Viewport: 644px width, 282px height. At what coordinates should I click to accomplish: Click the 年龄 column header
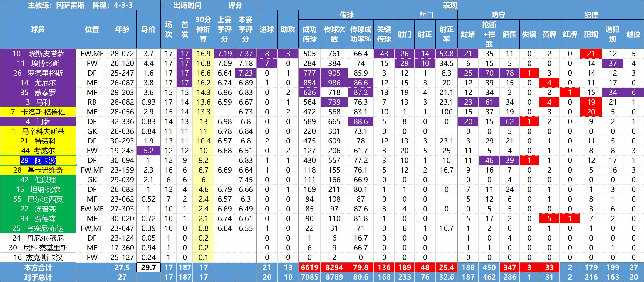(122, 29)
